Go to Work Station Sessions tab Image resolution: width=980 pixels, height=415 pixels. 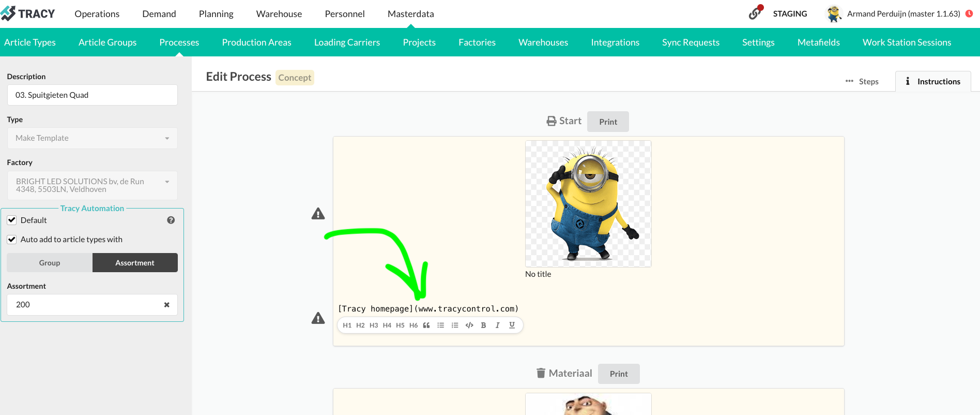pyautogui.click(x=907, y=42)
